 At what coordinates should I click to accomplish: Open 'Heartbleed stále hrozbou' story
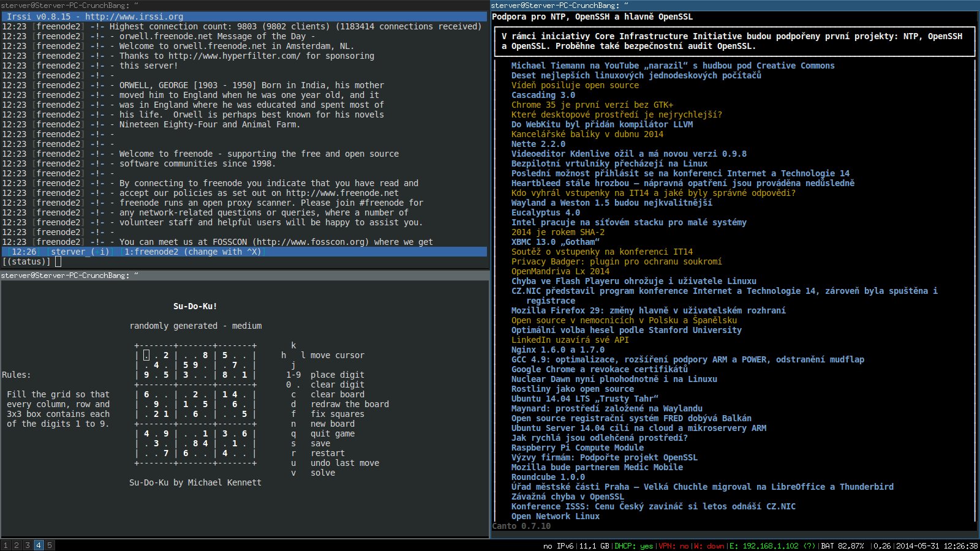(x=683, y=183)
